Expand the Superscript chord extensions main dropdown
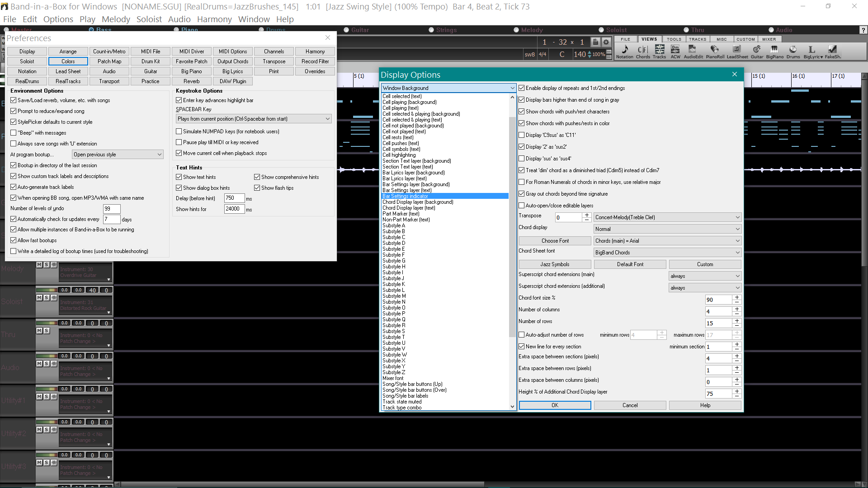Screen dimensions: 868x488 [736, 275]
